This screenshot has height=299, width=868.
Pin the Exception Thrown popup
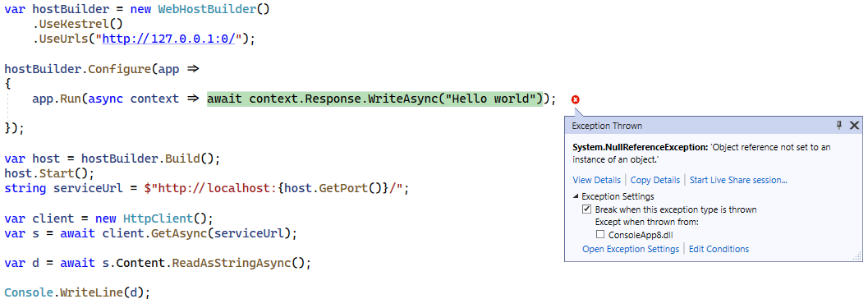(x=839, y=125)
